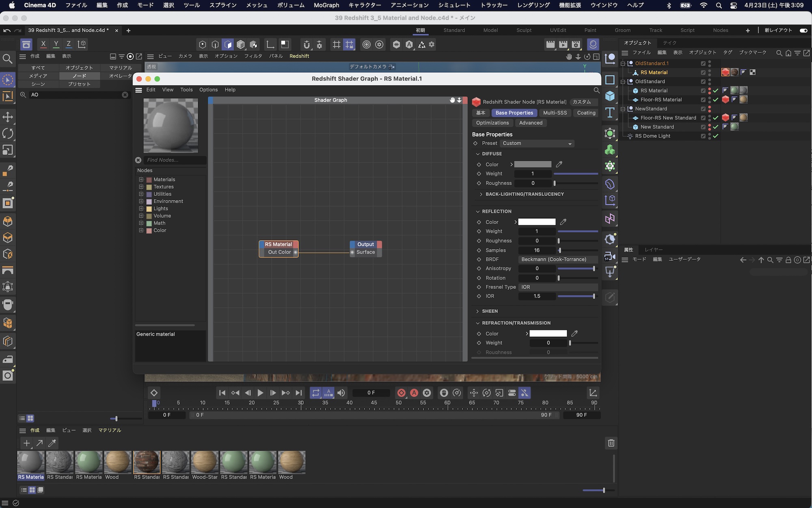Toggle the 新レイアウト switch
Screen dimensions: 812x508
click(x=803, y=30)
